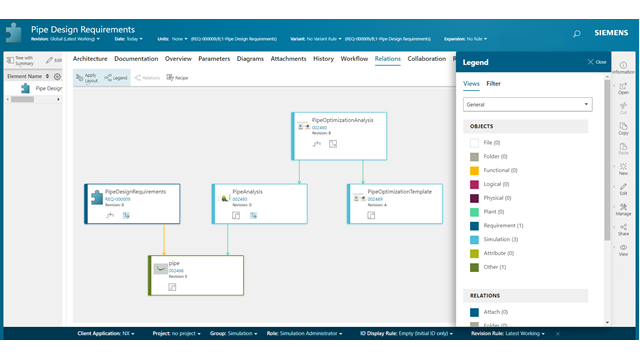Open Client Application NX dropdown
640x360 pixels.
[x=106, y=333]
